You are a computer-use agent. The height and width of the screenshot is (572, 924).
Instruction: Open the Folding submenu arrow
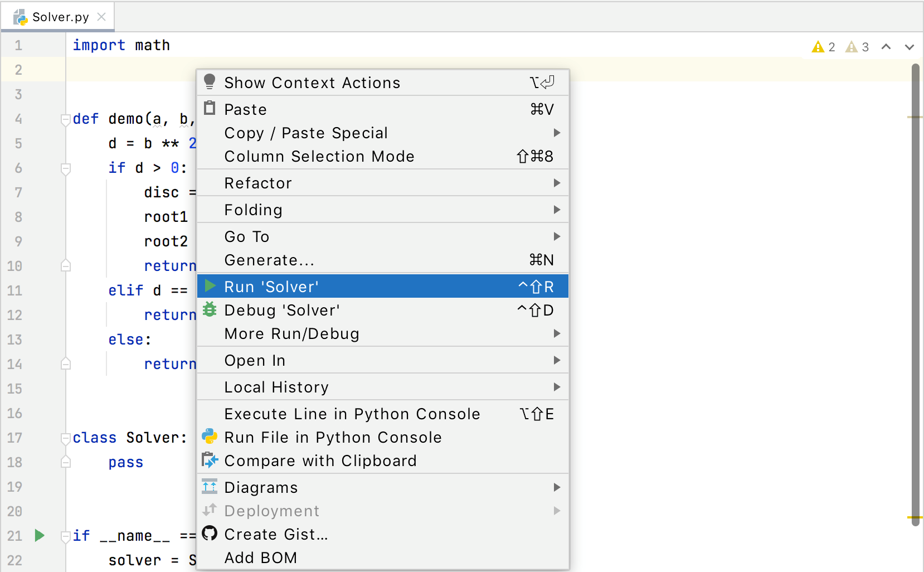click(556, 210)
